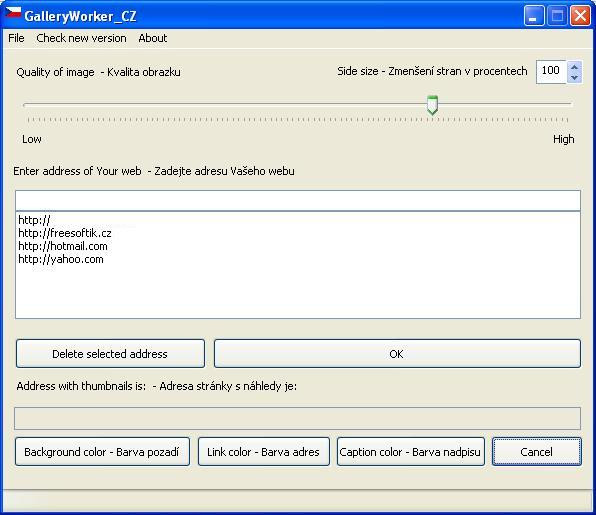
Task: Click the Delete selected address button
Action: click(110, 354)
